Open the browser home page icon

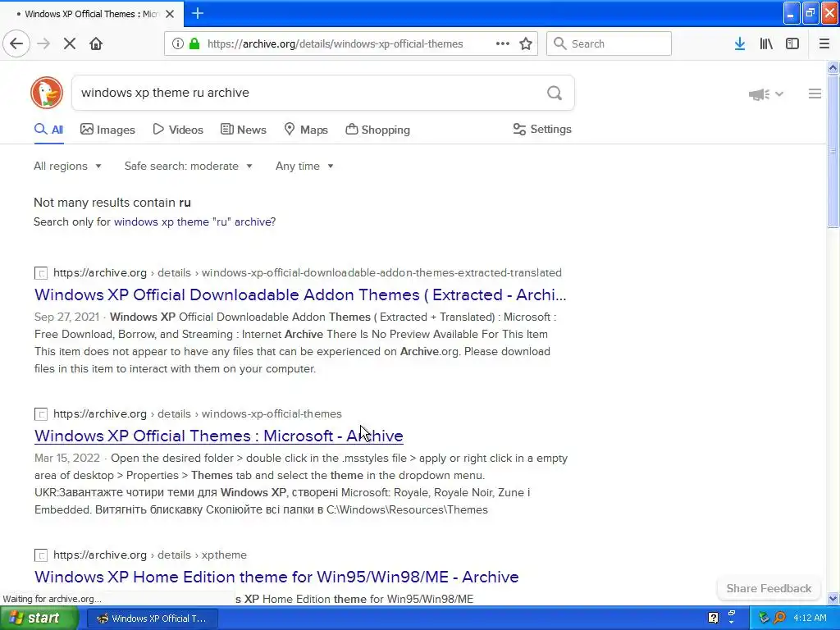click(96, 43)
